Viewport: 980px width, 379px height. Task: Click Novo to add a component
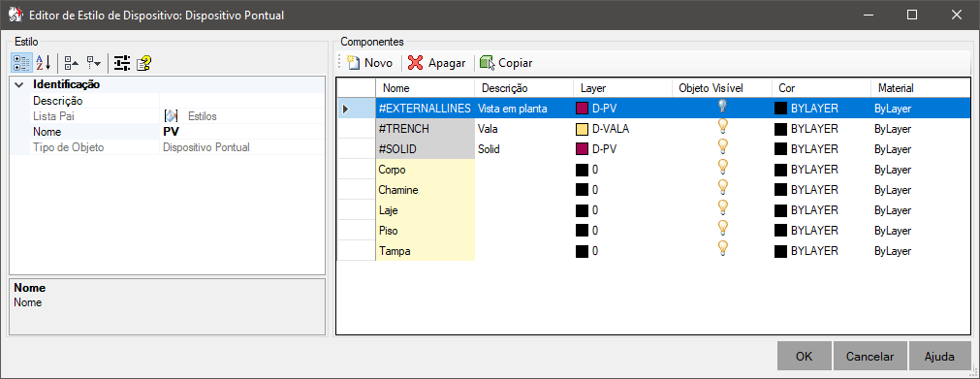tap(370, 63)
